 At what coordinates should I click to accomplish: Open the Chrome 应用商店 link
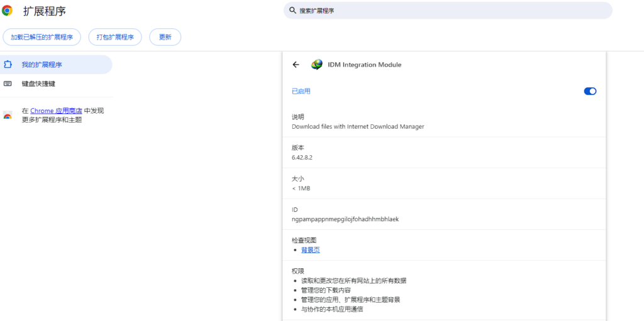pos(56,111)
